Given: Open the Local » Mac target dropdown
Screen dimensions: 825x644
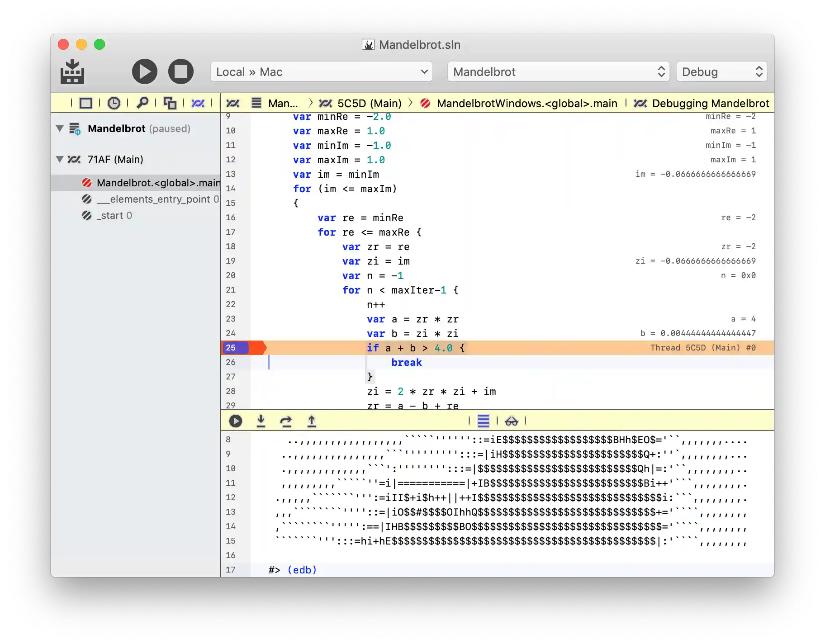Looking at the screenshot, I should pos(321,72).
